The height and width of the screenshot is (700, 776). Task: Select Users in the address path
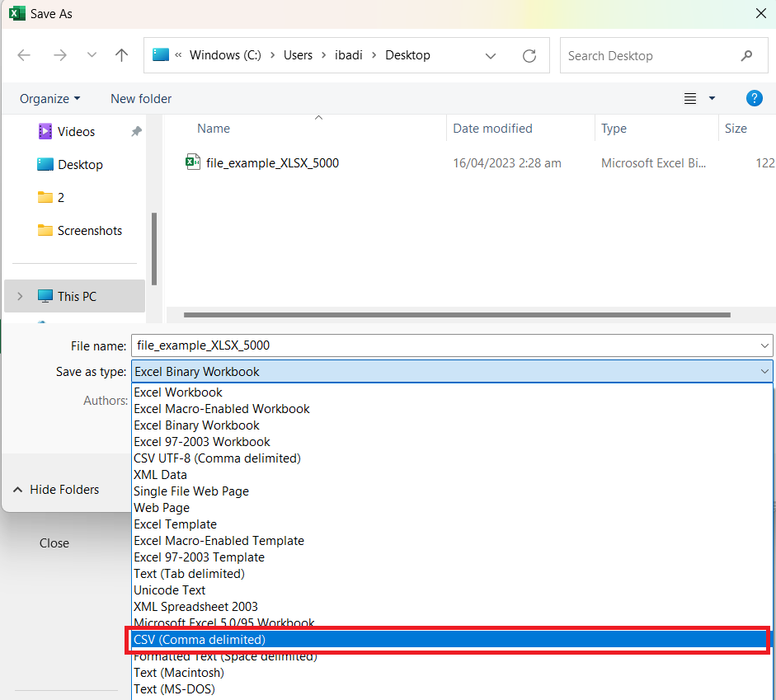point(298,55)
